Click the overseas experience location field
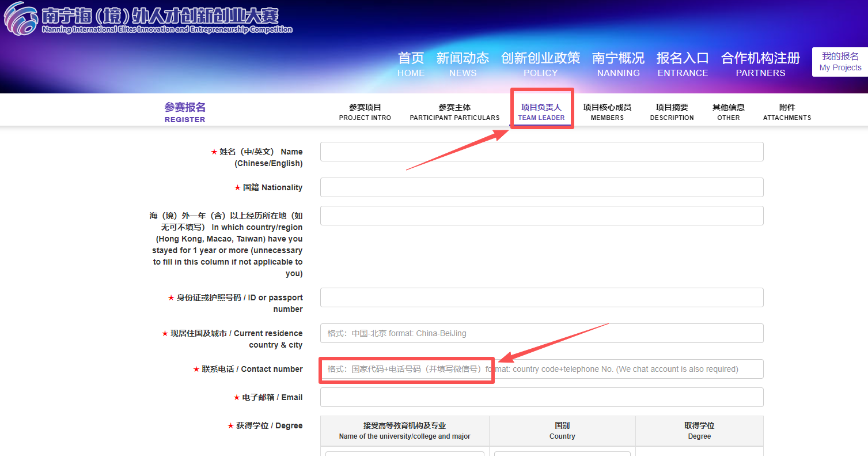Viewport: 868px width, 456px height. pos(541,216)
